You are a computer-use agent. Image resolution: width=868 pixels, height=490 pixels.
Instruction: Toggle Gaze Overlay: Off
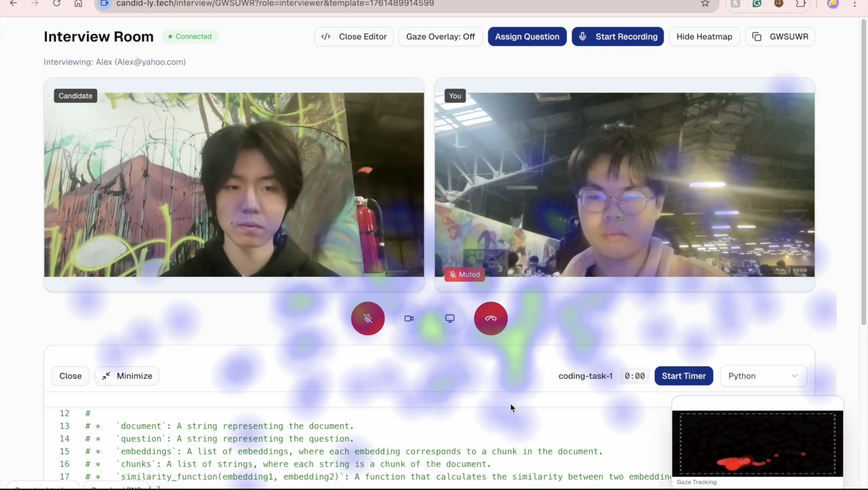tap(440, 37)
